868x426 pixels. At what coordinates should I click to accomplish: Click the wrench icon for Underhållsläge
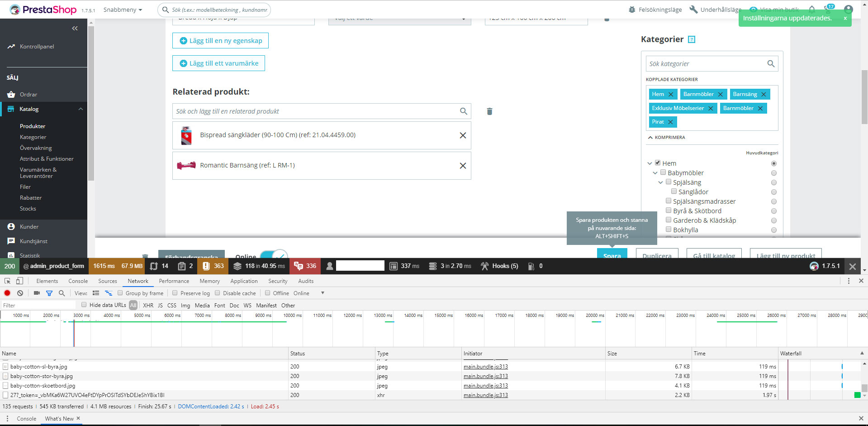[x=693, y=10]
